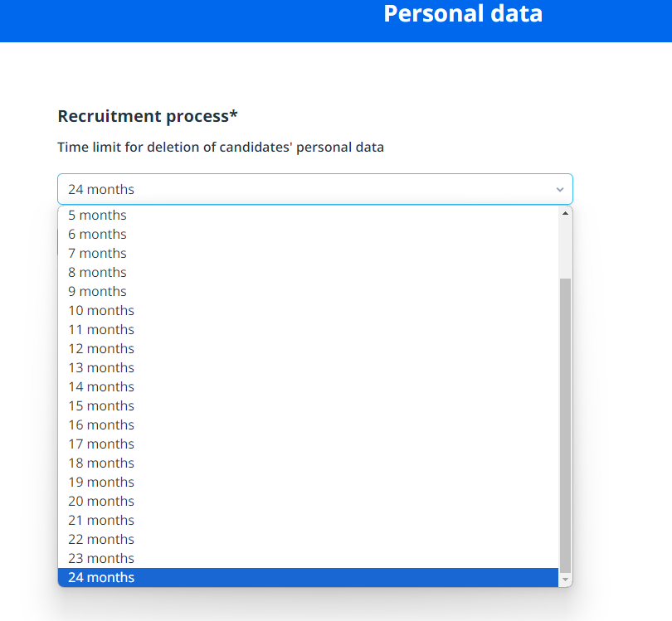Choose 6 months from list
Viewport: 672px width, 621px height.
[x=97, y=234]
